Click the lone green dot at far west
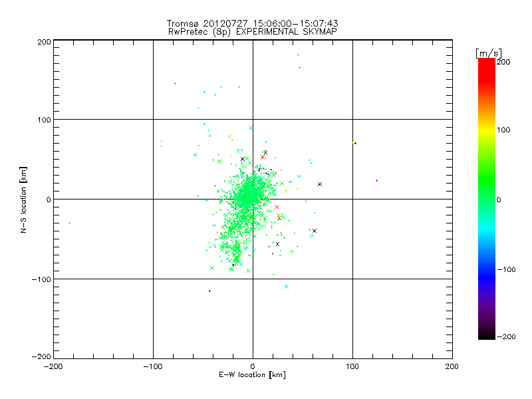The image size is (532, 399). (70, 223)
